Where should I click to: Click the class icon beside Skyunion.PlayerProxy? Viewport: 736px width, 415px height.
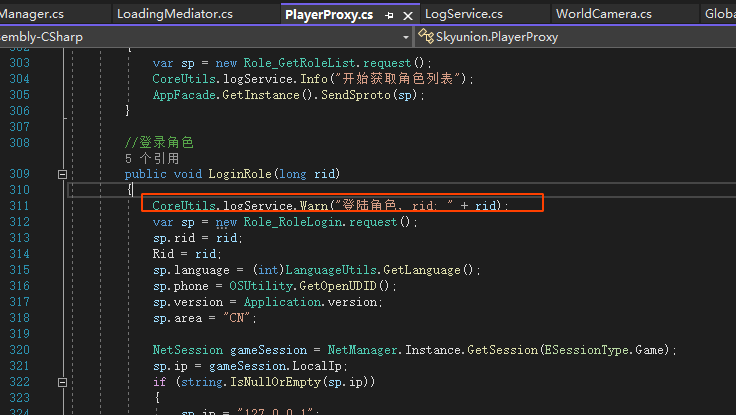[428, 37]
